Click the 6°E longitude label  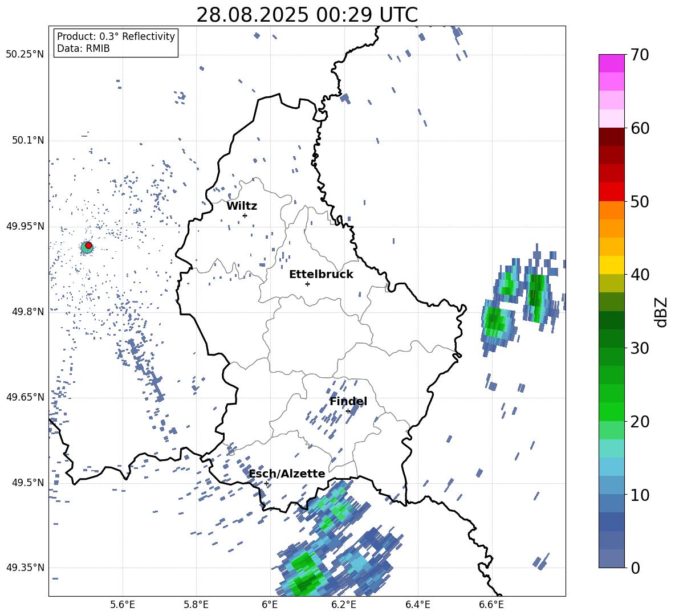270,605
